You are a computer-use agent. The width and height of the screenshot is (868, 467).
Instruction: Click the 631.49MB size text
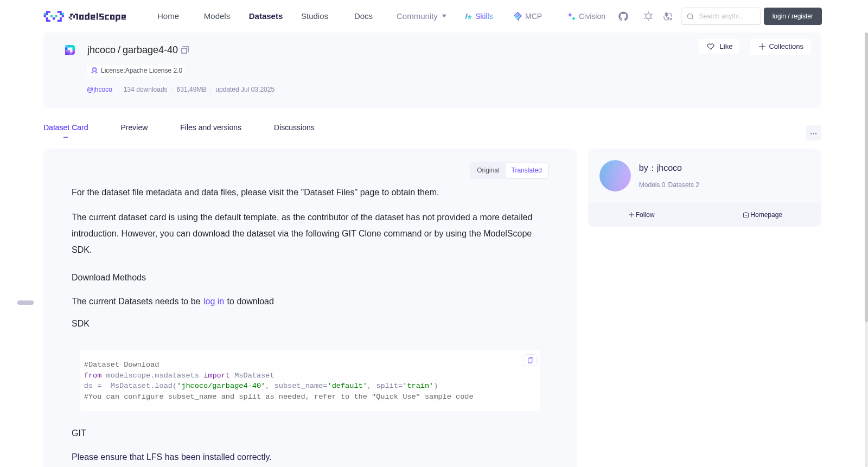[192, 89]
